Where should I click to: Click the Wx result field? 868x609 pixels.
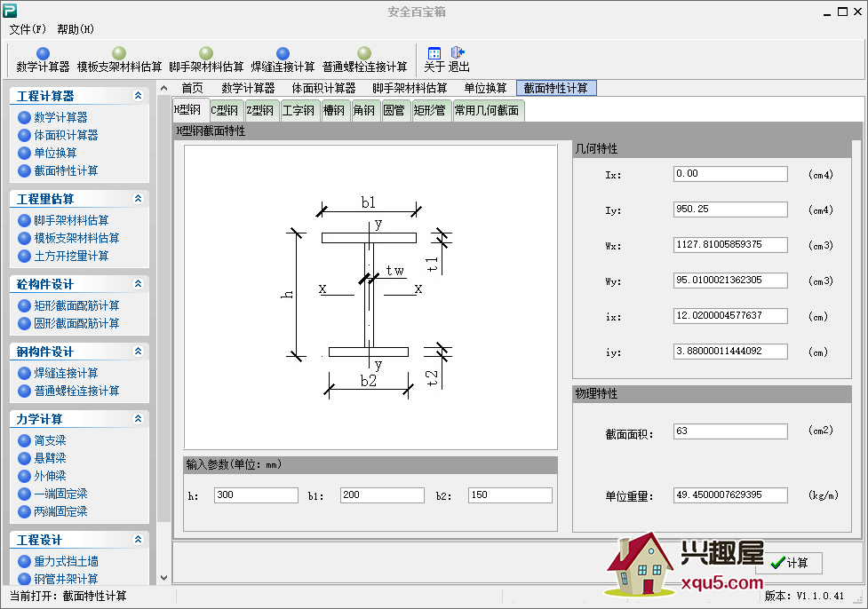tap(730, 244)
